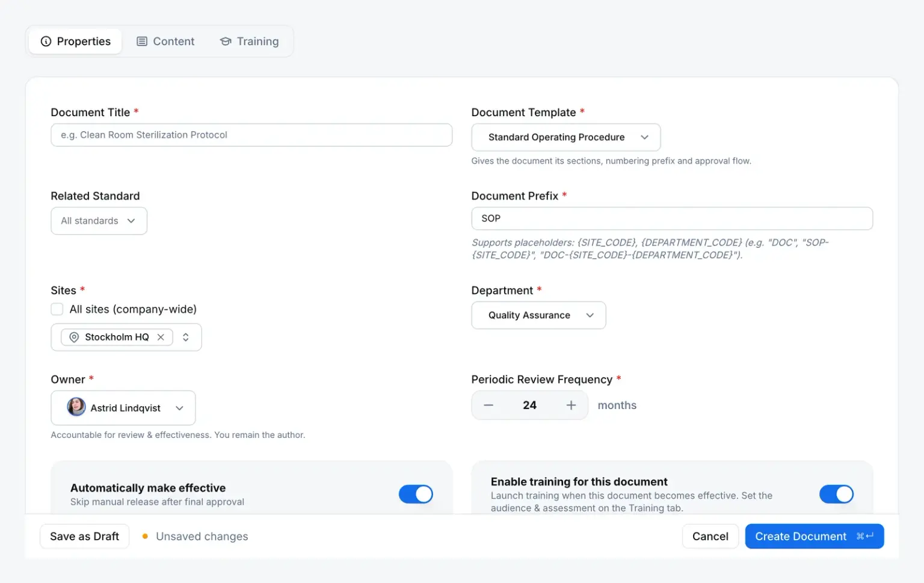Switch to the Properties tab
This screenshot has height=583, width=924.
coord(76,42)
